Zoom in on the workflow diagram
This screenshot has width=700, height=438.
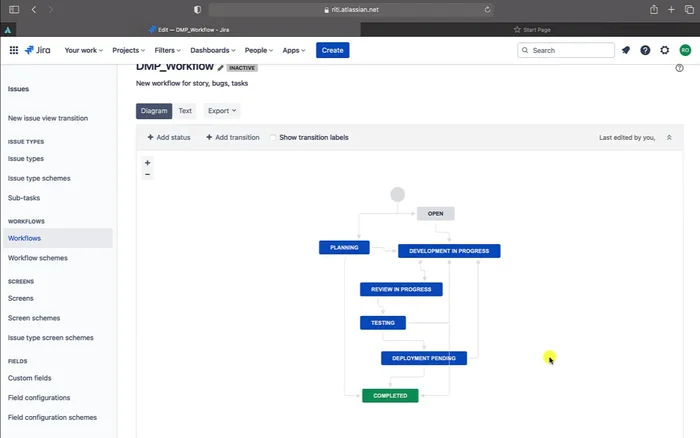coord(147,163)
